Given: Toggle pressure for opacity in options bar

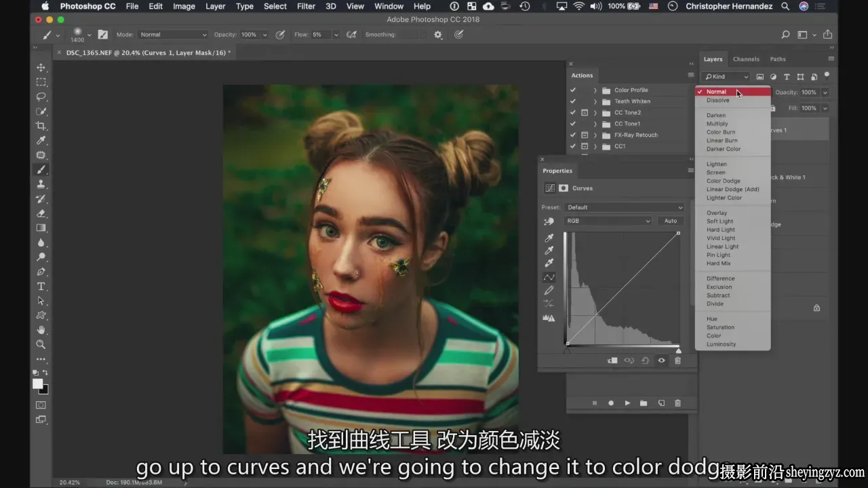Looking at the screenshot, I should pyautogui.click(x=280, y=35).
